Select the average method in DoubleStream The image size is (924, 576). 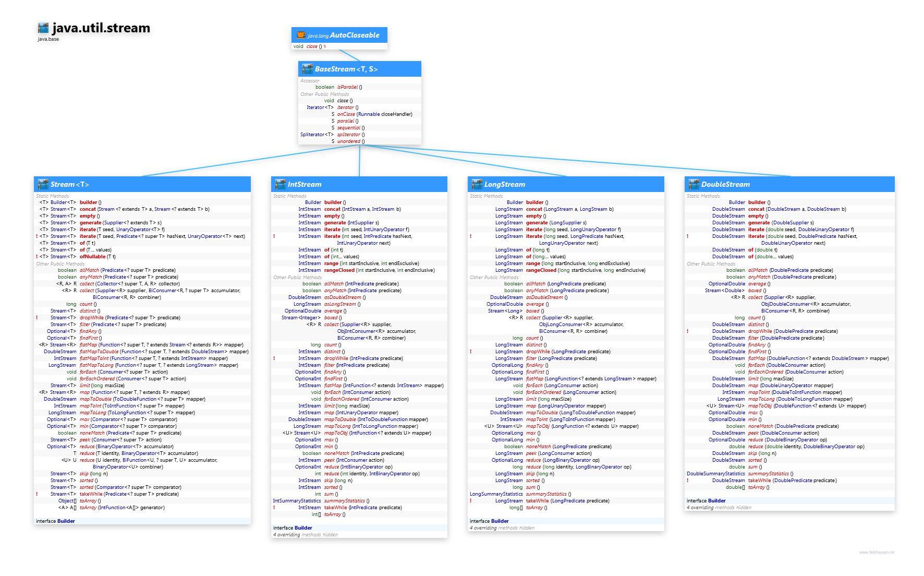click(757, 284)
